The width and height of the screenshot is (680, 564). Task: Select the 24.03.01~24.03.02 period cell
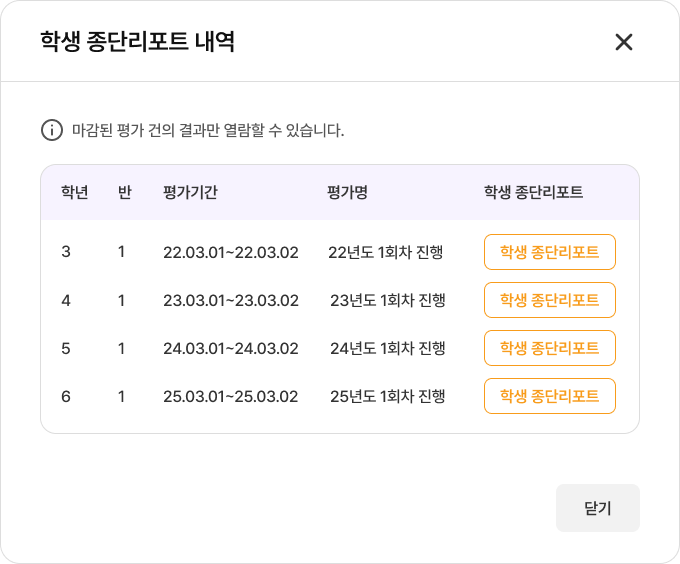(231, 348)
